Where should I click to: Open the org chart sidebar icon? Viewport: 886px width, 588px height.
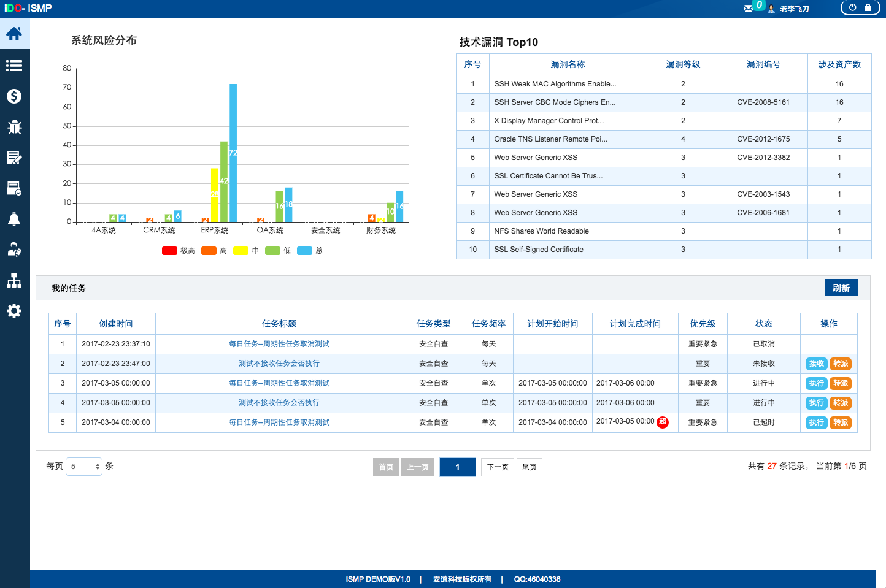pos(14,280)
